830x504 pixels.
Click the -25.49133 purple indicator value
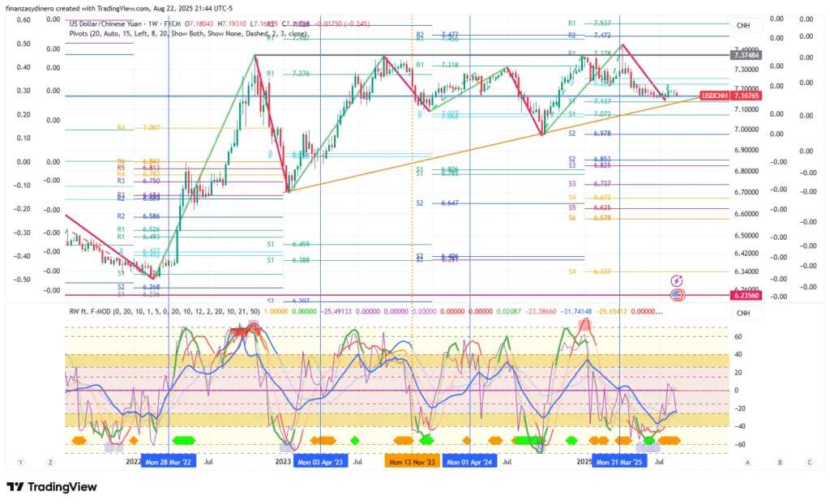[337, 312]
